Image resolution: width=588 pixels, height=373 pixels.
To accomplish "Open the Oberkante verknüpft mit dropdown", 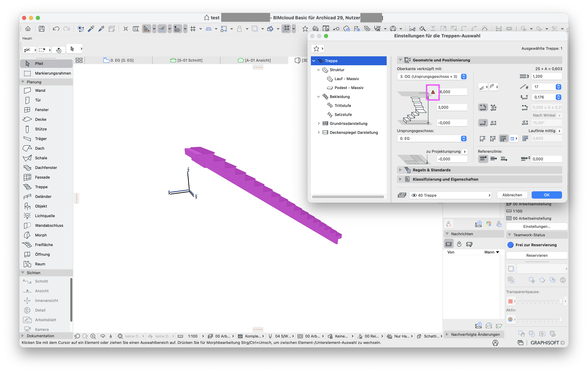I will pos(432,76).
